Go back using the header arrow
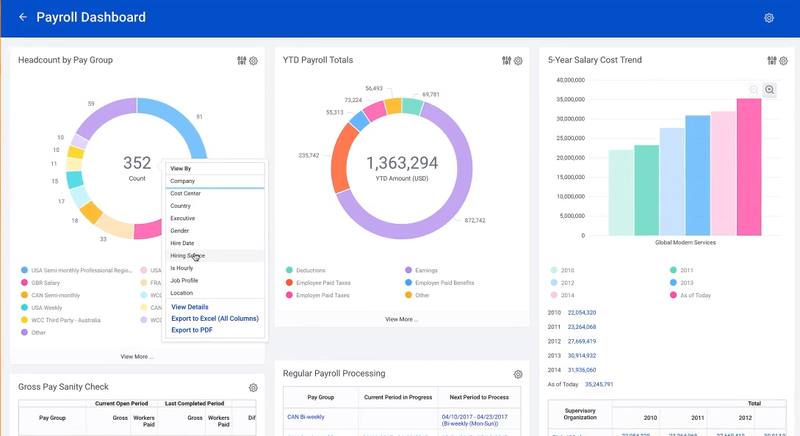800x436 pixels. pyautogui.click(x=22, y=17)
